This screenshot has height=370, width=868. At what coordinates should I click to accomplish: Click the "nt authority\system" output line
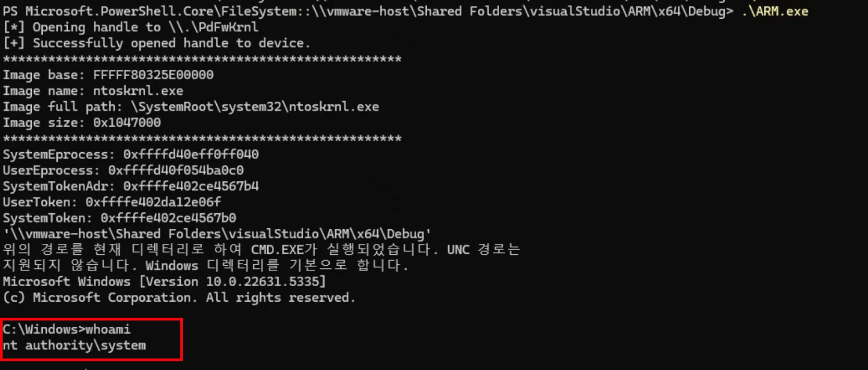75,346
